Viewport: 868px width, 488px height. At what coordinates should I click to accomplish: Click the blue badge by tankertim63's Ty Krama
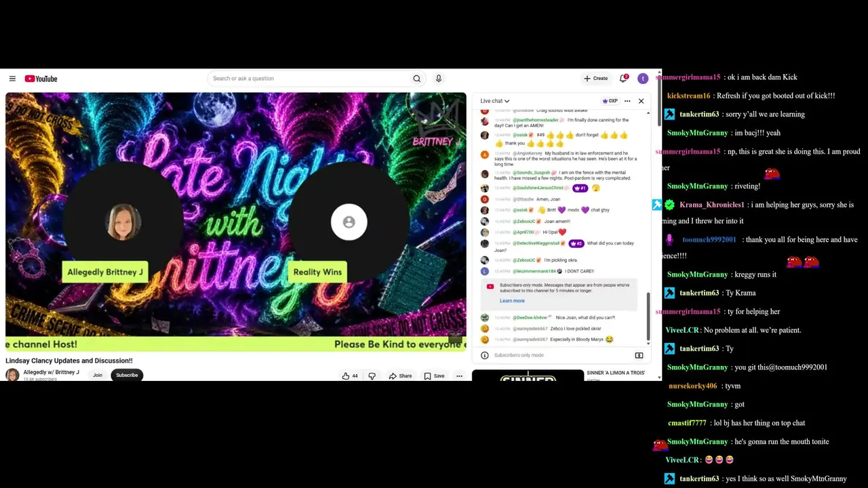(669, 293)
